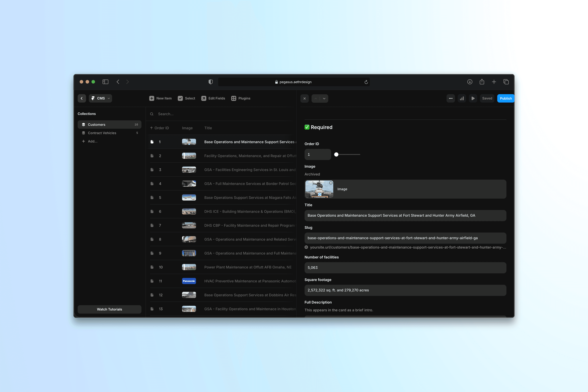Click the preview play button
The height and width of the screenshot is (392, 588).
(473, 98)
